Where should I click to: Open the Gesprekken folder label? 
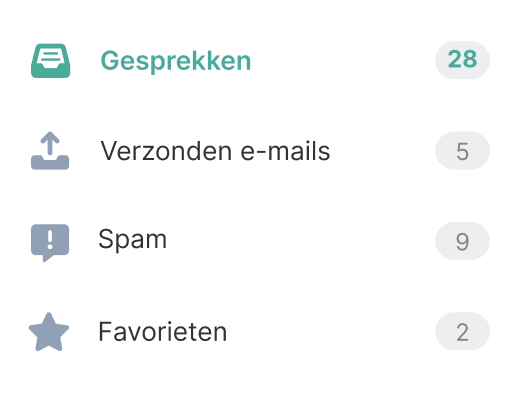click(x=176, y=61)
